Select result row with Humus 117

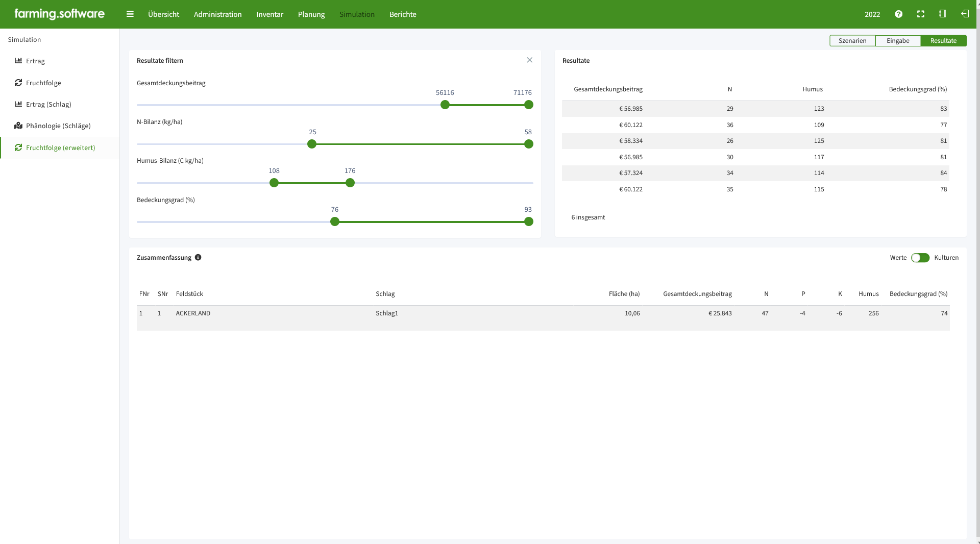point(755,157)
